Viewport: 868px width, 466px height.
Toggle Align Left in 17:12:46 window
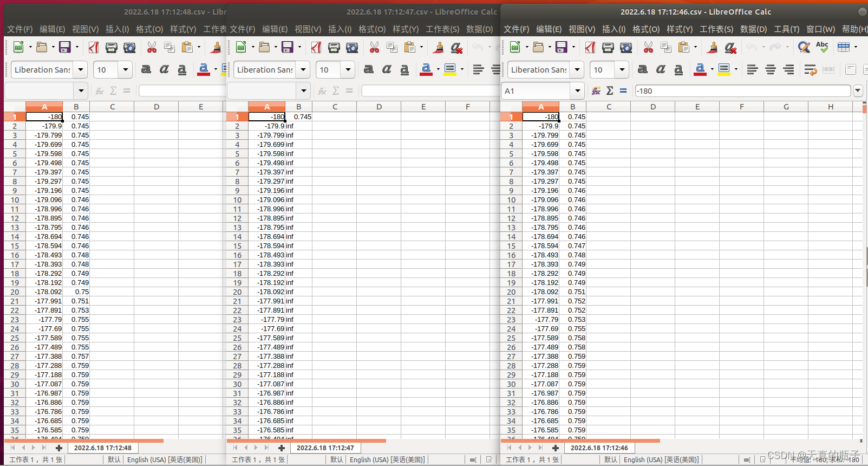[x=752, y=69]
